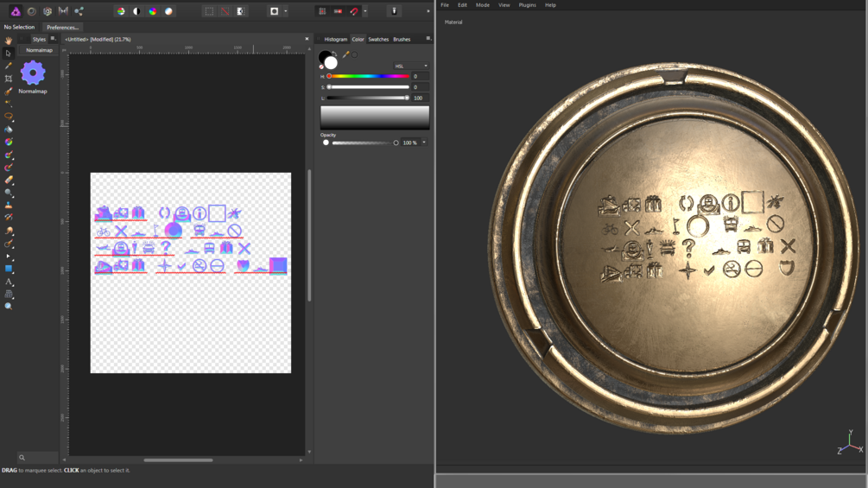
Task: Select the black back color swatch
Action: click(x=324, y=56)
